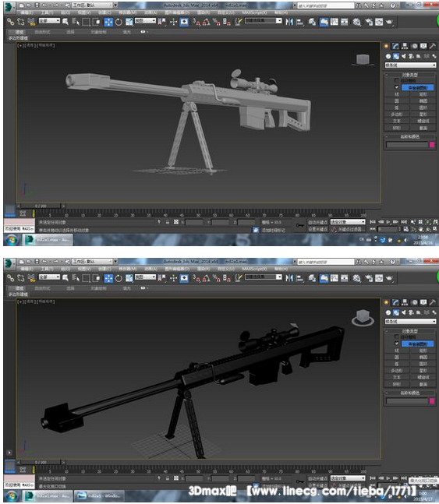The width and height of the screenshot is (439, 504).
Task: Open 样条线 category dropdown in lower screenshot
Action: click(410, 322)
